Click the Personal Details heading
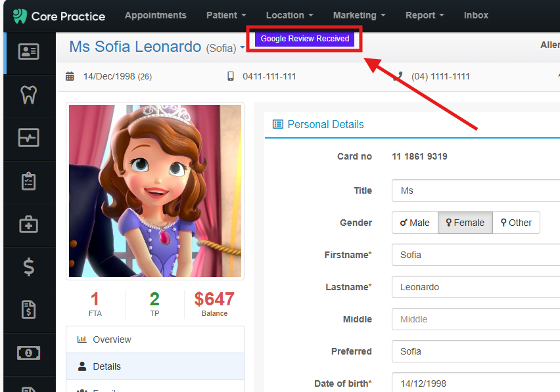Screen dimensions: 560x392 pos(326,124)
